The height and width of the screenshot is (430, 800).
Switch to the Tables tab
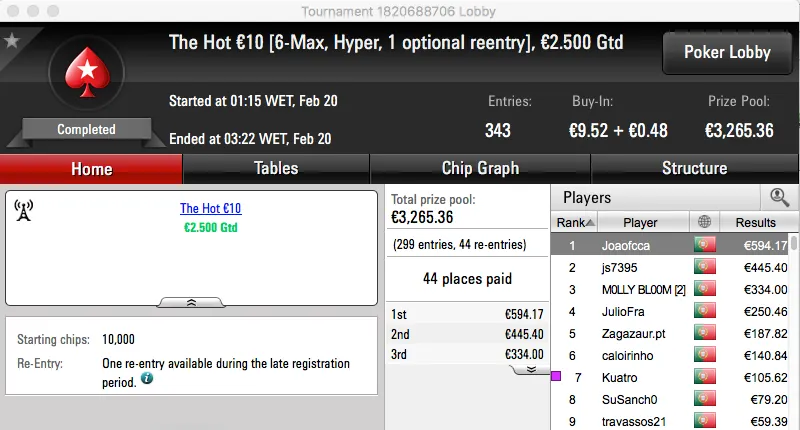276,169
